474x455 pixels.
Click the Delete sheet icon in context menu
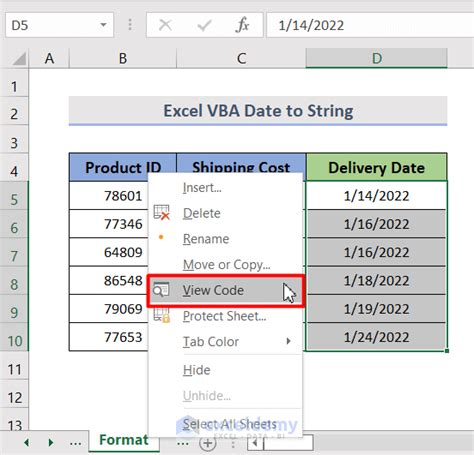(x=161, y=213)
